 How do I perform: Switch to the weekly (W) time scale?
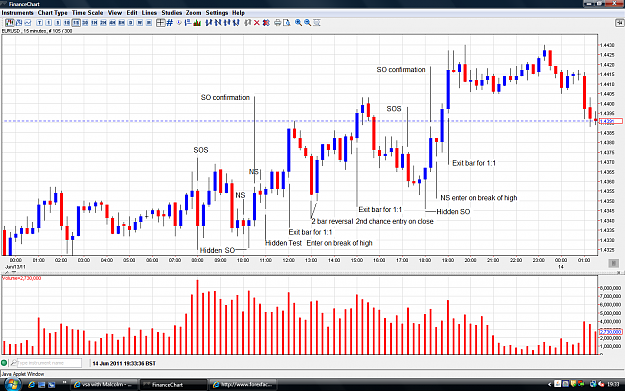point(140,23)
